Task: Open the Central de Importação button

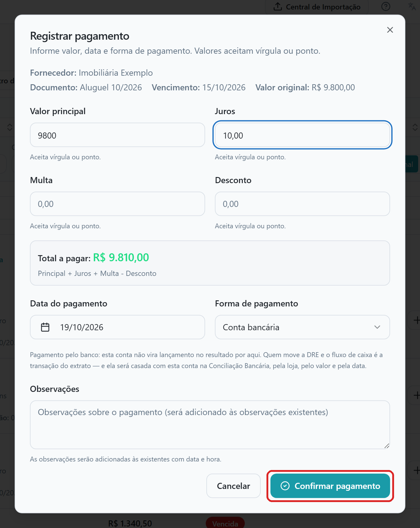Action: click(x=317, y=7)
